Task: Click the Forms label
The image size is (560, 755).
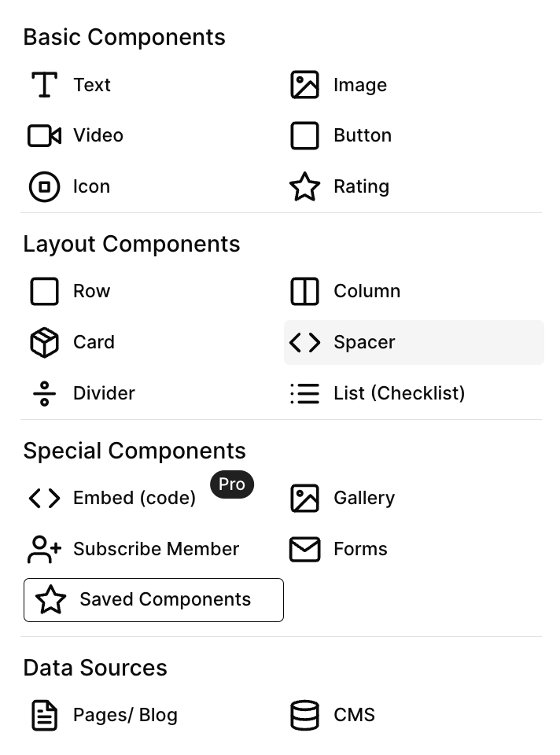Action: (x=360, y=550)
